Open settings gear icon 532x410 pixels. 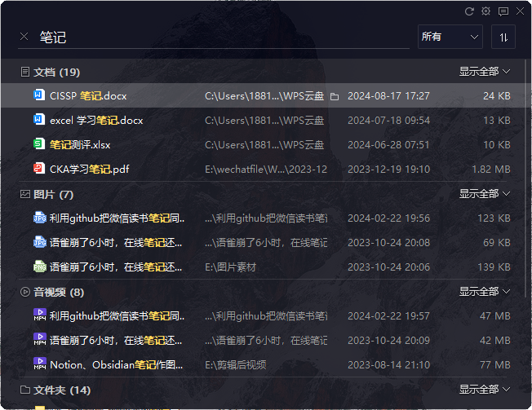point(485,11)
